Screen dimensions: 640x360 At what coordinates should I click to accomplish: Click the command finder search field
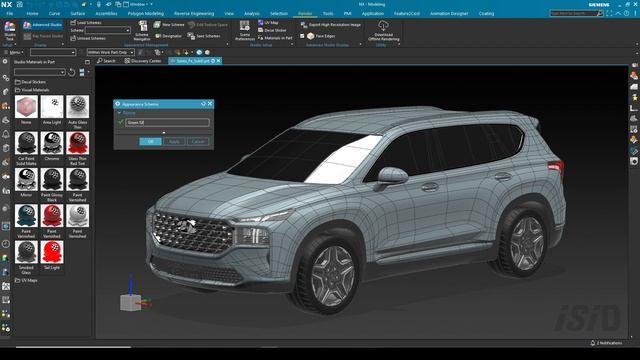[x=576, y=13]
